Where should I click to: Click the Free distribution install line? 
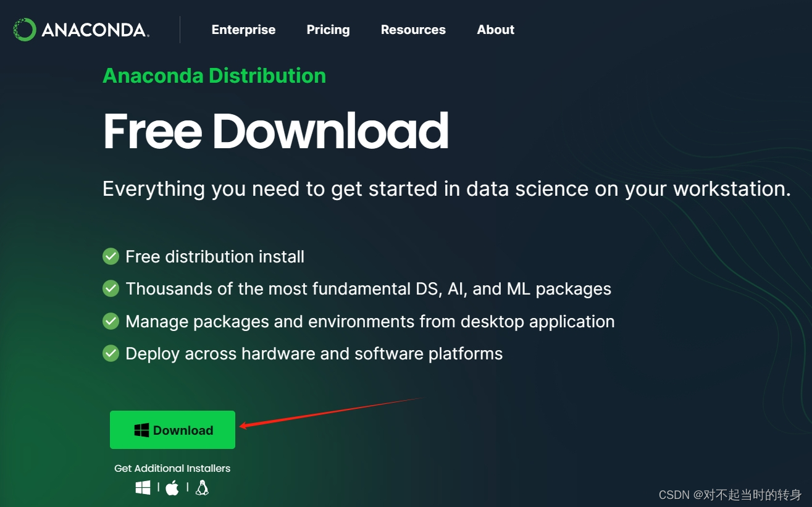tap(215, 256)
